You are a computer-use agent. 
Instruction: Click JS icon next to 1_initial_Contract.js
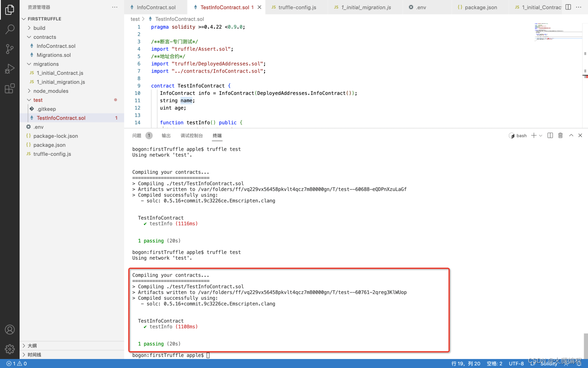click(x=32, y=73)
